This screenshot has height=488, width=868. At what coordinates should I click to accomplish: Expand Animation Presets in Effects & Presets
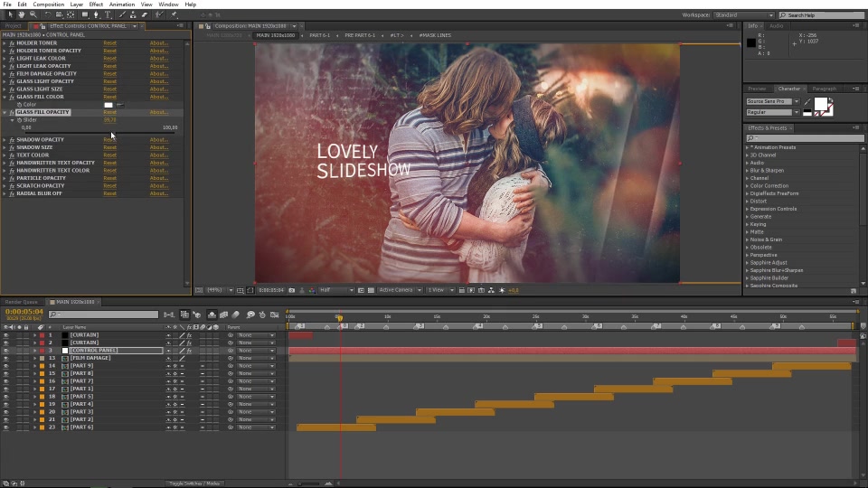tap(748, 147)
